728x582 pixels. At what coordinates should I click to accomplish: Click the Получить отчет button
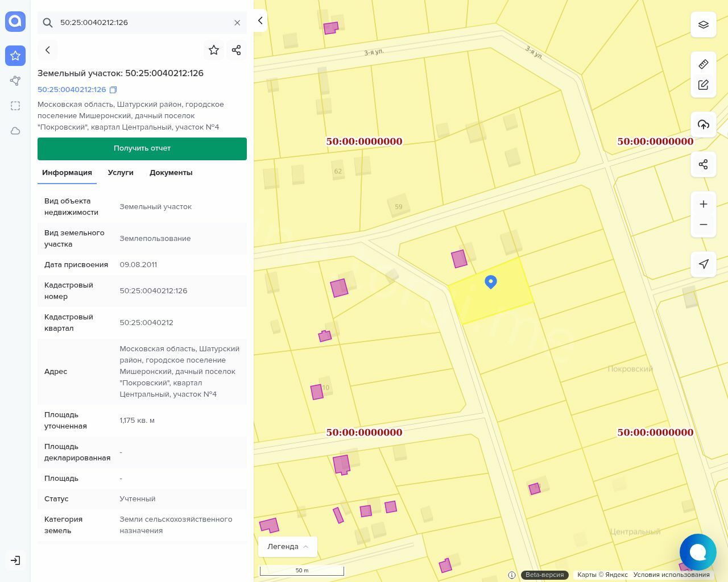pyautogui.click(x=142, y=148)
